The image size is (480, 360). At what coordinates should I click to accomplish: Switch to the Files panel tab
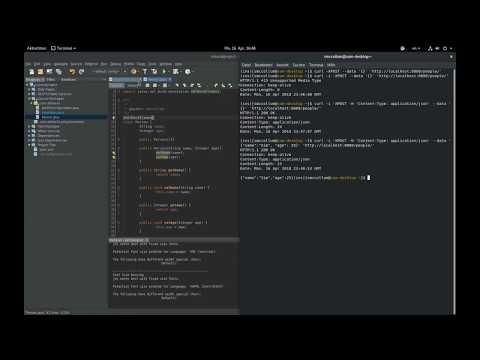[51, 80]
